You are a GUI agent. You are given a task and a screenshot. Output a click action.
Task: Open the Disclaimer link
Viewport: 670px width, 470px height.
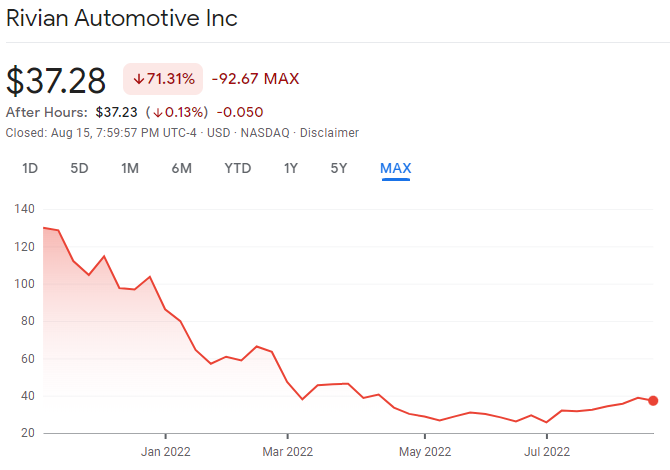[329, 133]
